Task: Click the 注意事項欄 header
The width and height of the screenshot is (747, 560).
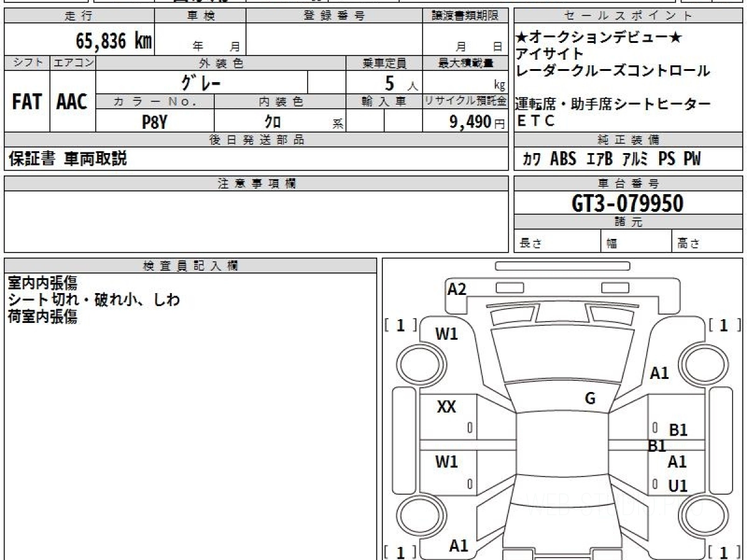Action: tap(256, 184)
